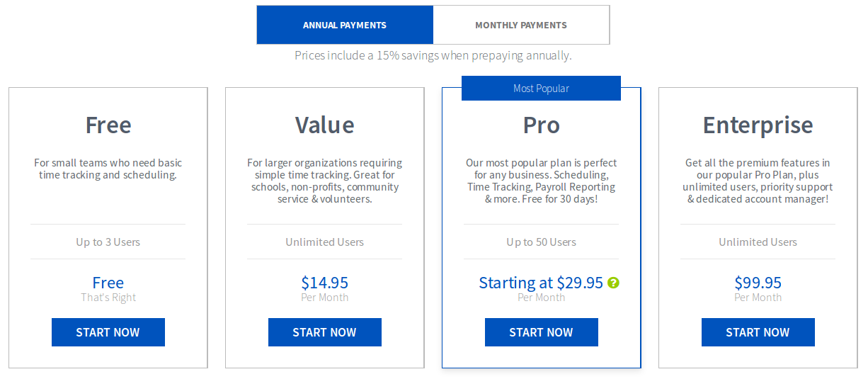Viewport: 868px width, 379px height.
Task: Click the green help icon beside Pro price
Action: pyautogui.click(x=614, y=283)
